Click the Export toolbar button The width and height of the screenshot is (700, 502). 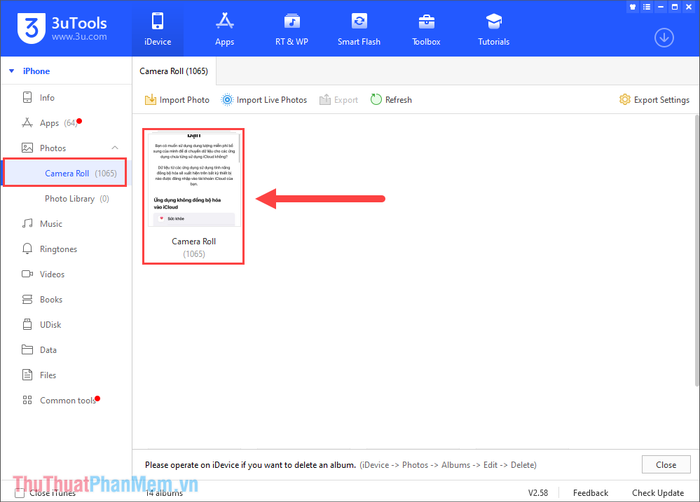tap(338, 100)
